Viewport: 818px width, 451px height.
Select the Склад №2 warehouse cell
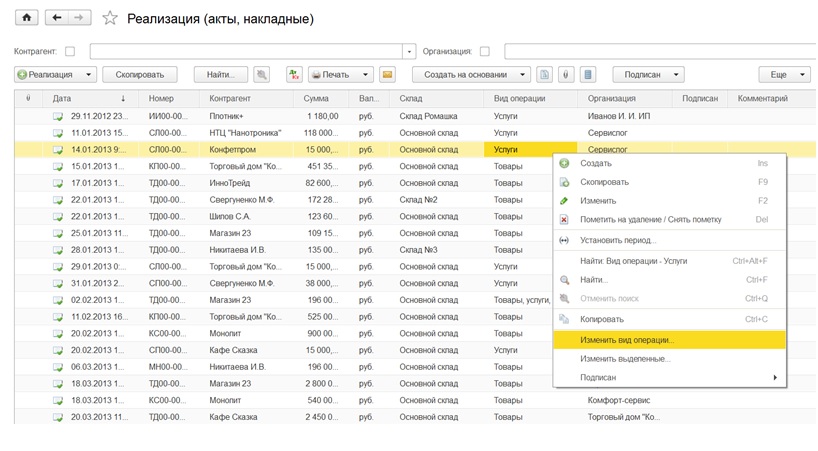click(x=437, y=200)
